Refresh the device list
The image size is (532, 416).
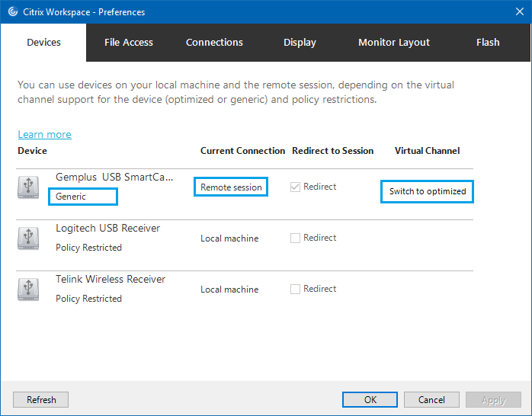(41, 400)
